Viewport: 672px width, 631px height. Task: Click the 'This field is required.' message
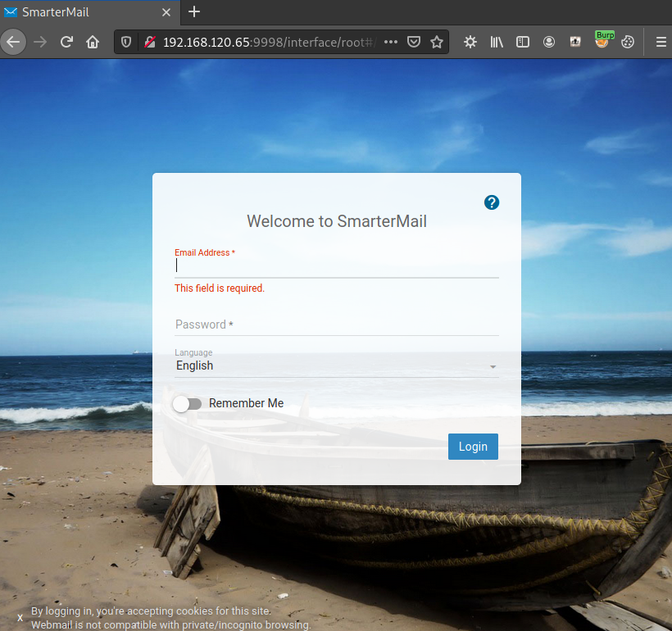pos(220,288)
